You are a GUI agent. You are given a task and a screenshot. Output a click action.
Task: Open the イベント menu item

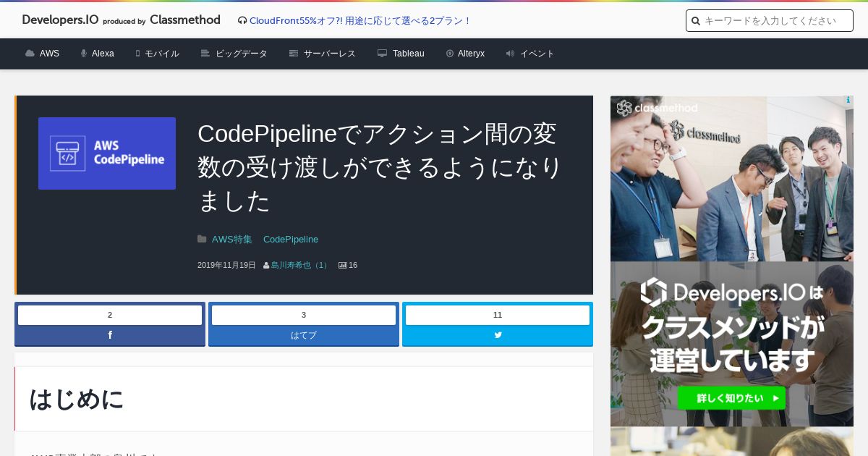(537, 54)
